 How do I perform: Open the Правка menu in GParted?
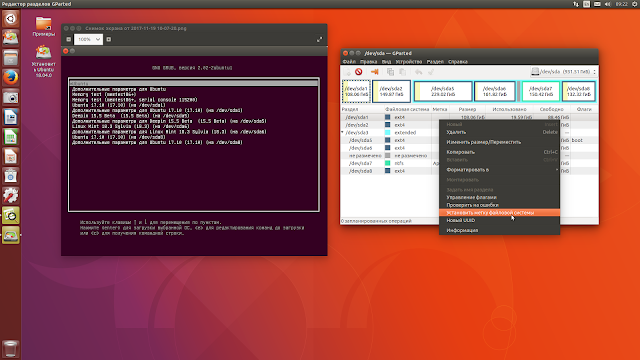pyautogui.click(x=369, y=62)
